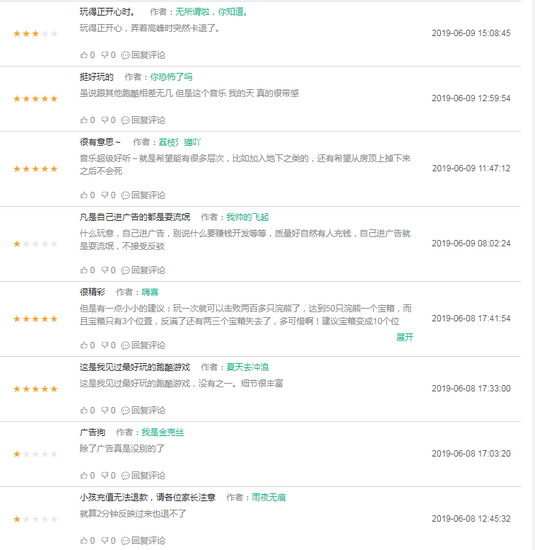535x550 pixels.
Task: Reply to the 玩得正开心时 review
Action: click(x=143, y=55)
